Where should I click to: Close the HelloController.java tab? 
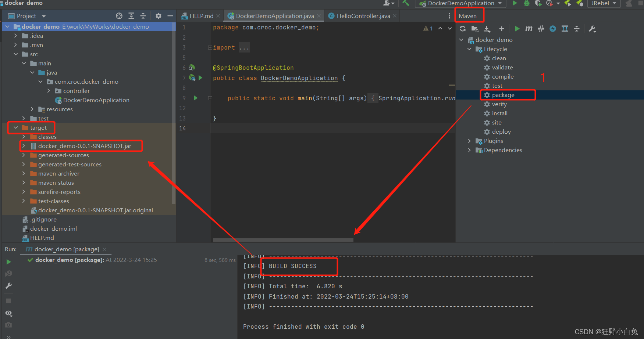point(395,16)
